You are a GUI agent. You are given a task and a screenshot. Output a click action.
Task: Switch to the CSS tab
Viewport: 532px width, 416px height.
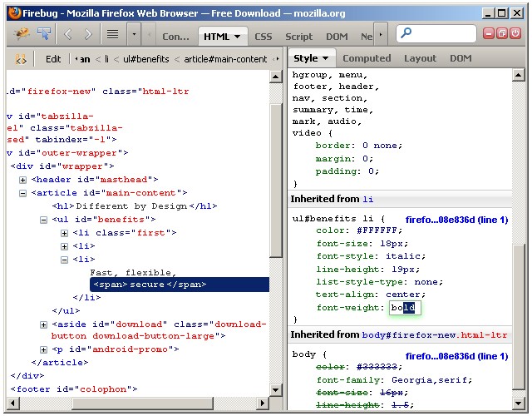click(x=264, y=37)
